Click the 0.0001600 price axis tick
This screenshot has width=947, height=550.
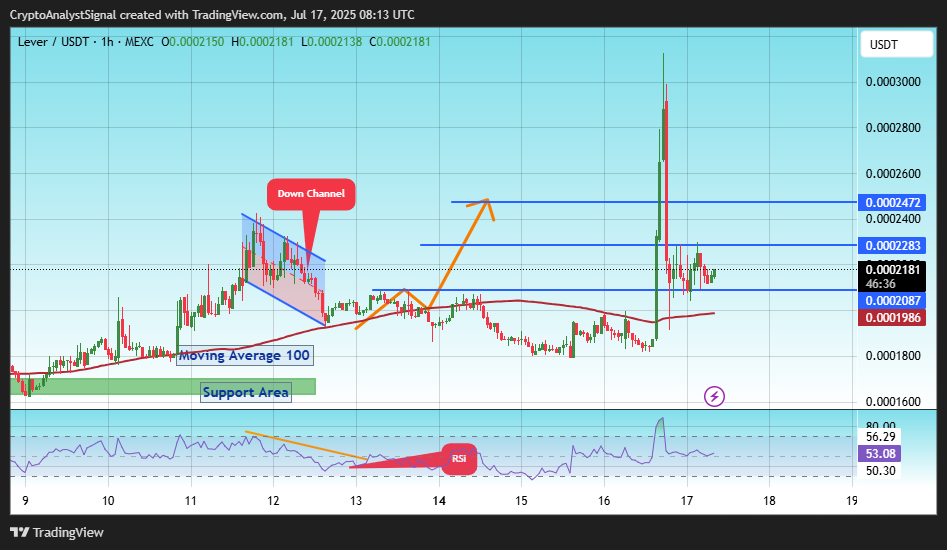tap(893, 401)
